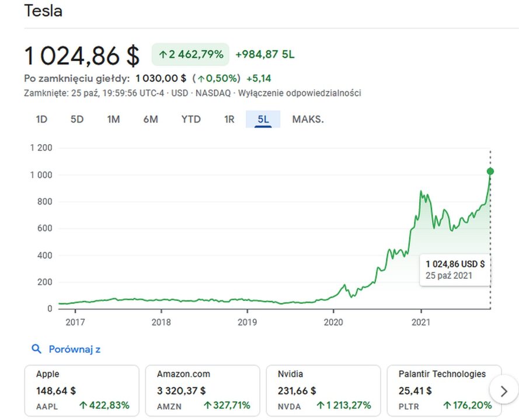Viewport: 519px width, 420px height.
Task: Open the Amazon.com comparison card
Action: (x=203, y=391)
